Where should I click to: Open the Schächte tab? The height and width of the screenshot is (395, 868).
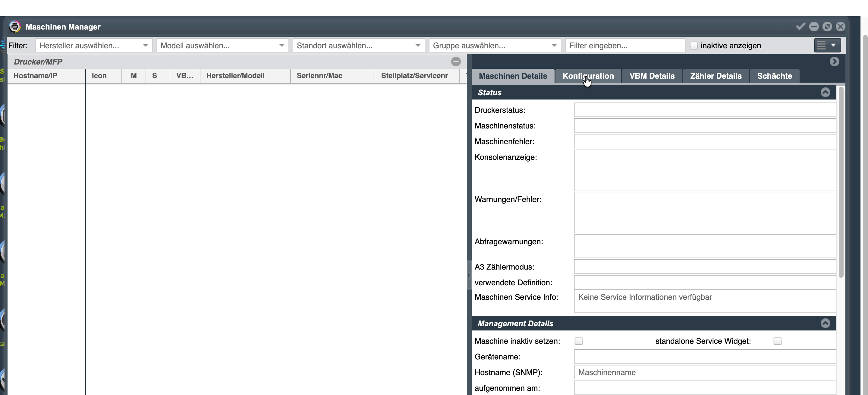(774, 76)
